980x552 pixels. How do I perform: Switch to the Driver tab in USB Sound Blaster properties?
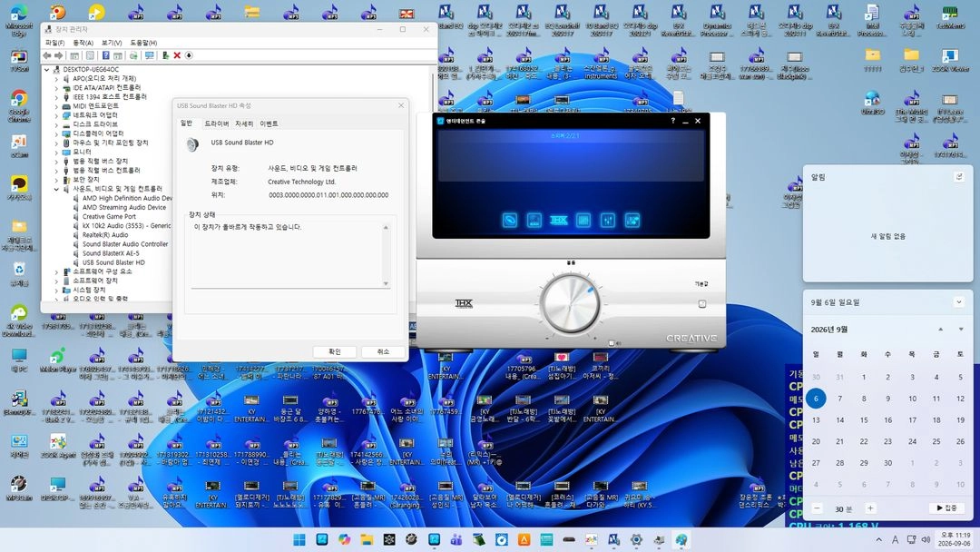coord(216,123)
